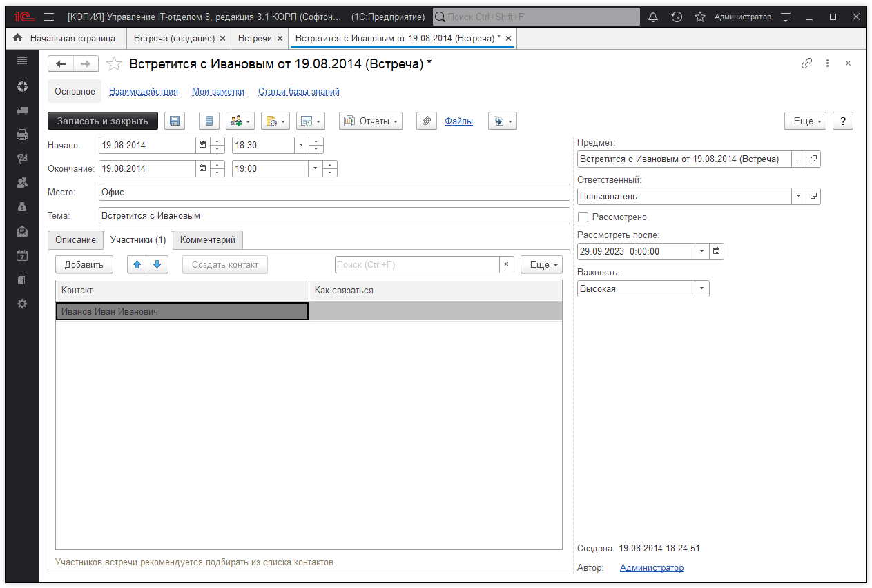Viewport: 872px width, 588px height.
Task: Open the Администратор author link
Action: 651,568
